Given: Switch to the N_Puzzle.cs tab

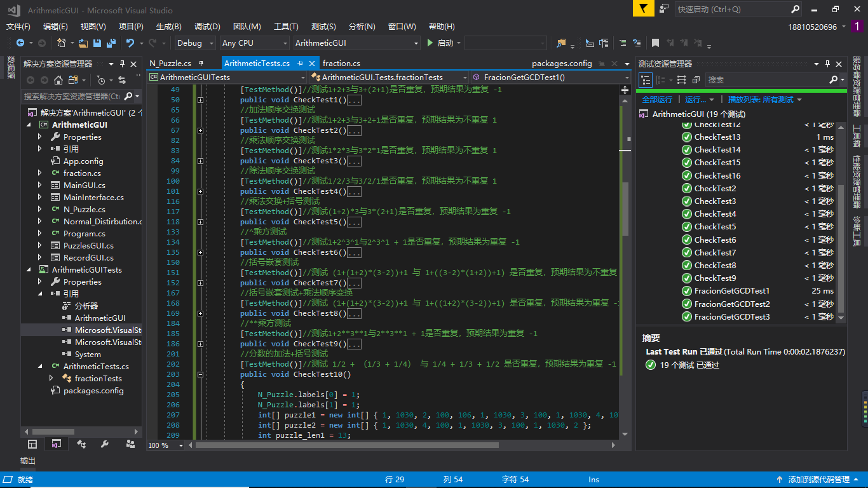Looking at the screenshot, I should tap(170, 64).
